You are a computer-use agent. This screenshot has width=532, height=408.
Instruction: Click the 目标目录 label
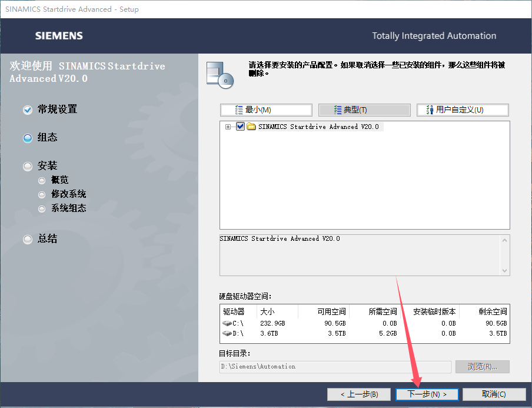point(234,353)
